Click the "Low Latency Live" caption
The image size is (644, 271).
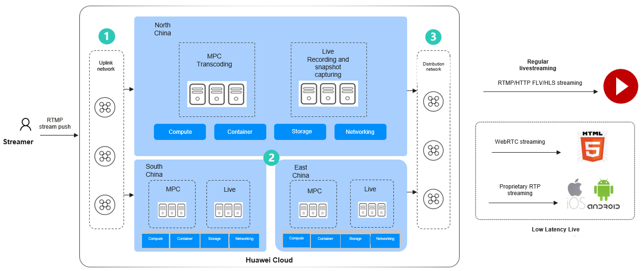tap(555, 230)
